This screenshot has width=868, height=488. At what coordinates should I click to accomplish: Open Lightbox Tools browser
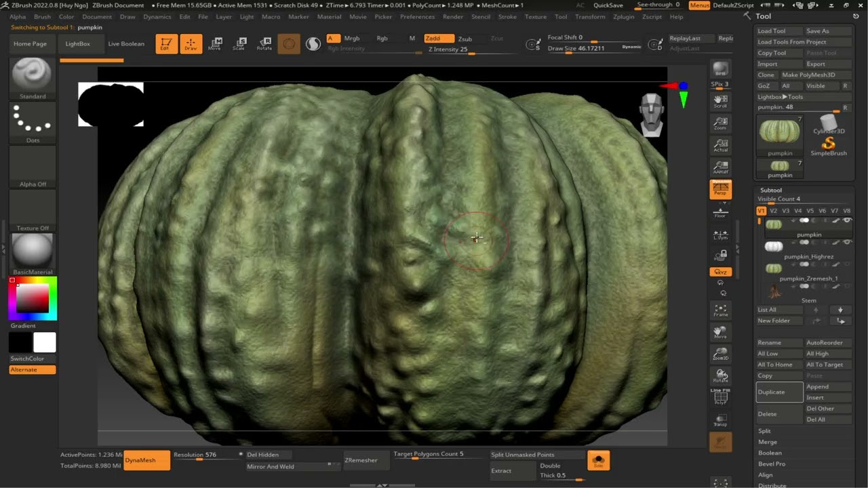(780, 97)
